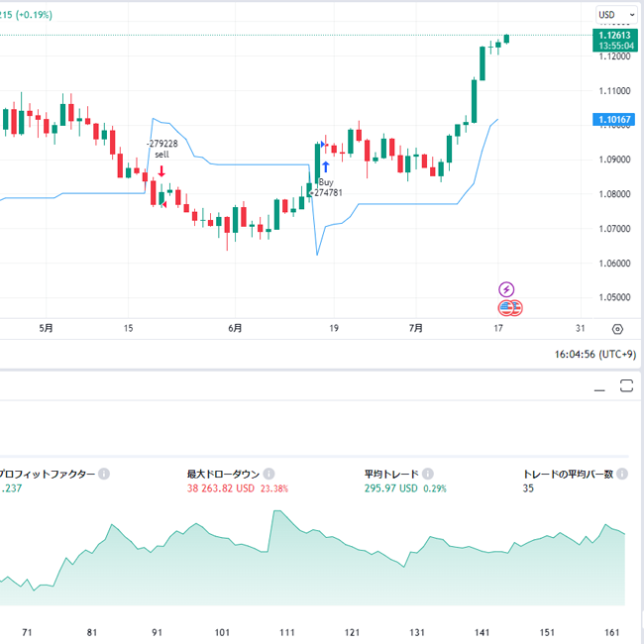The height and width of the screenshot is (644, 644).
Task: Click price scale level 1.09000
Action: 614,160
